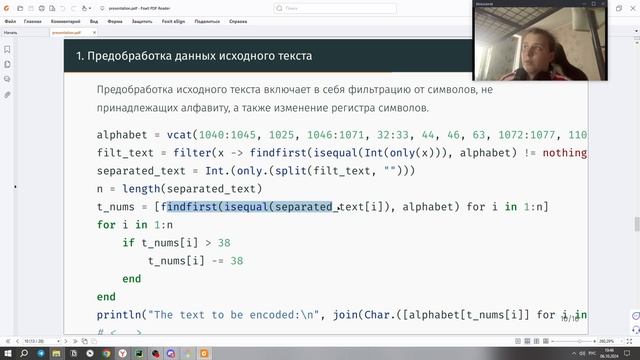The image size is (640, 360).
Task: Click the previous view icon in the status bar
Action: 84,341
